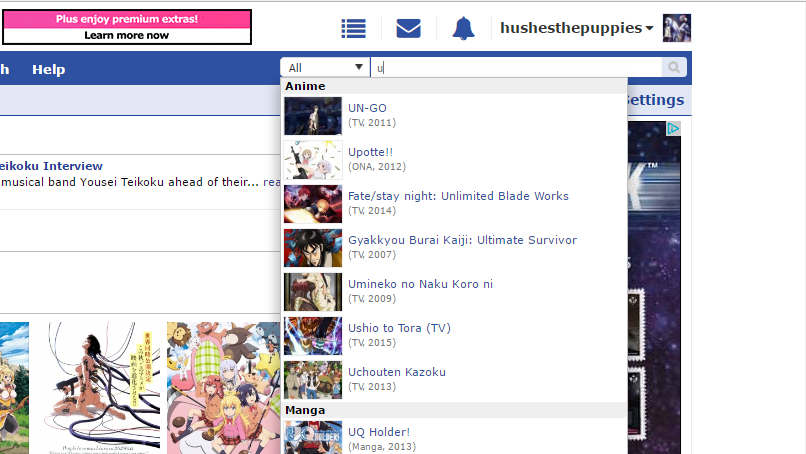
Task: Click the Upotte!! thumbnail image
Action: coord(313,160)
